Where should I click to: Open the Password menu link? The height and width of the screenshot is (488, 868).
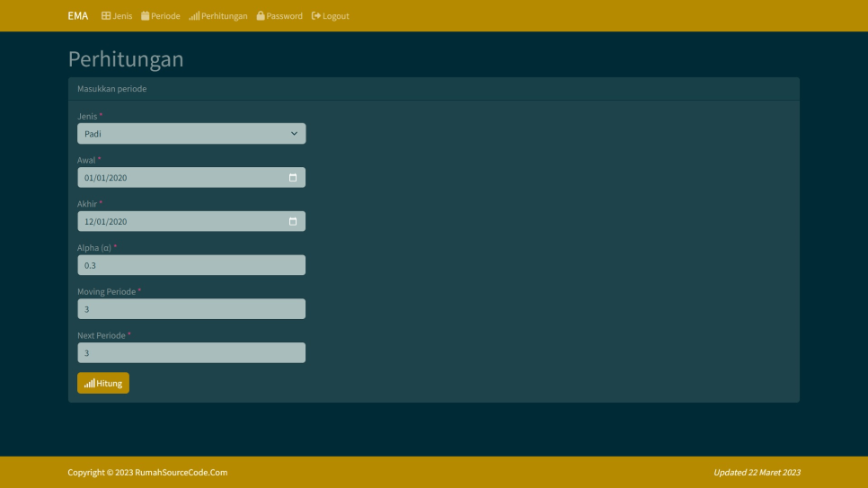click(284, 16)
